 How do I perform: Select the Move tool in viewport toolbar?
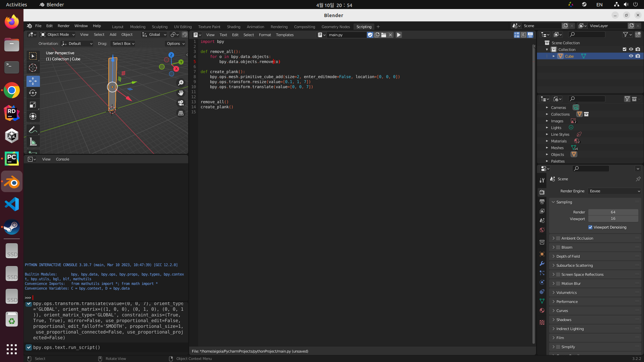point(33,81)
